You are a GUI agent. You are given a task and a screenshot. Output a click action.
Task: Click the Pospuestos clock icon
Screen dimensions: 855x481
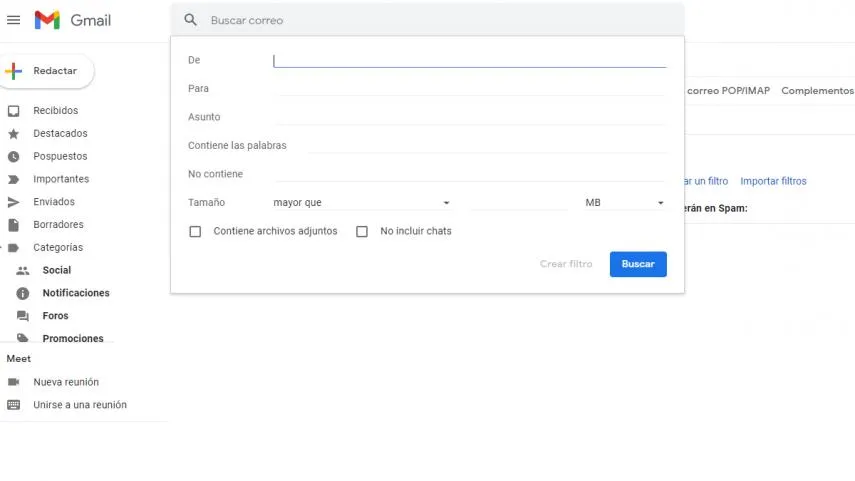tap(14, 157)
